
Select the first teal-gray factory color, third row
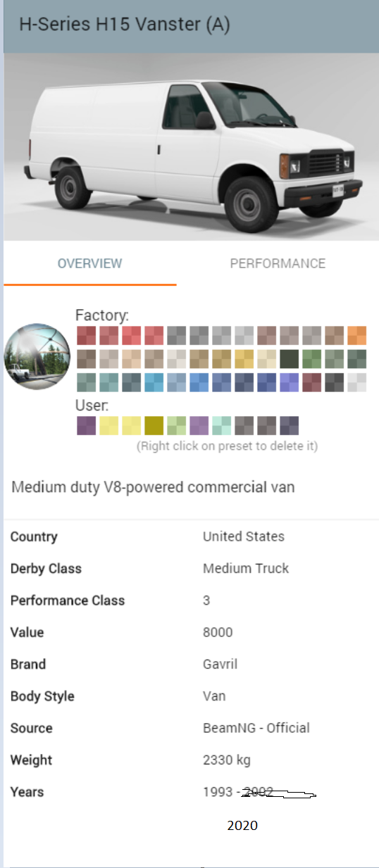86,382
